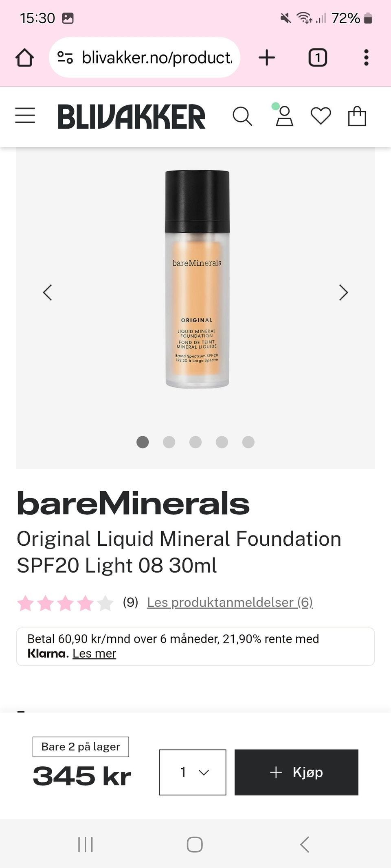This screenshot has width=391, height=868.
Task: Open a new browser tab
Action: click(x=267, y=57)
